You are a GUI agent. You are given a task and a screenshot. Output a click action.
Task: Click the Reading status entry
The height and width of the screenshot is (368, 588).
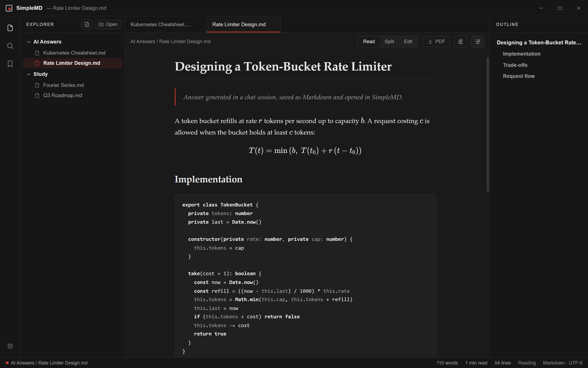[527, 363]
